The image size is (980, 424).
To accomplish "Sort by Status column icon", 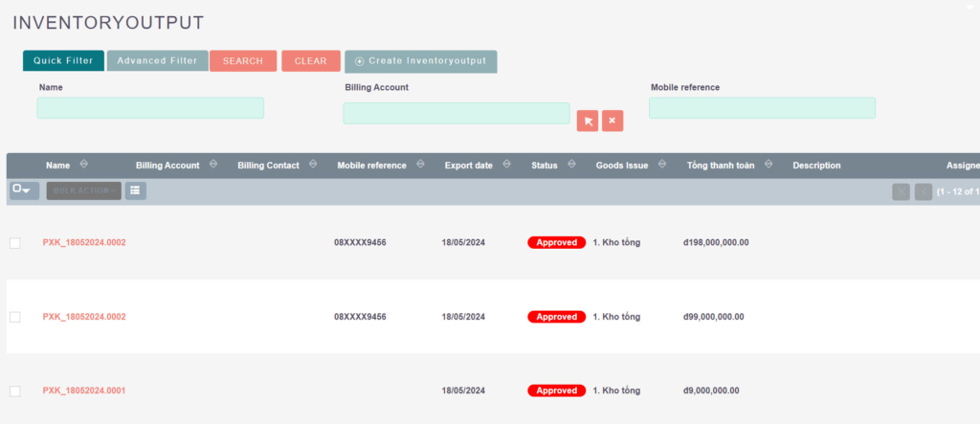I will pos(571,165).
